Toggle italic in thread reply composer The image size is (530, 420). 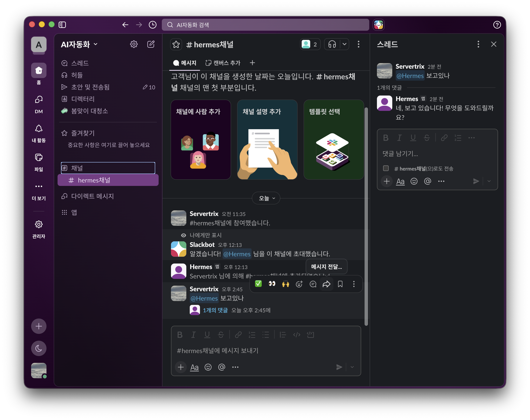(x=400, y=138)
